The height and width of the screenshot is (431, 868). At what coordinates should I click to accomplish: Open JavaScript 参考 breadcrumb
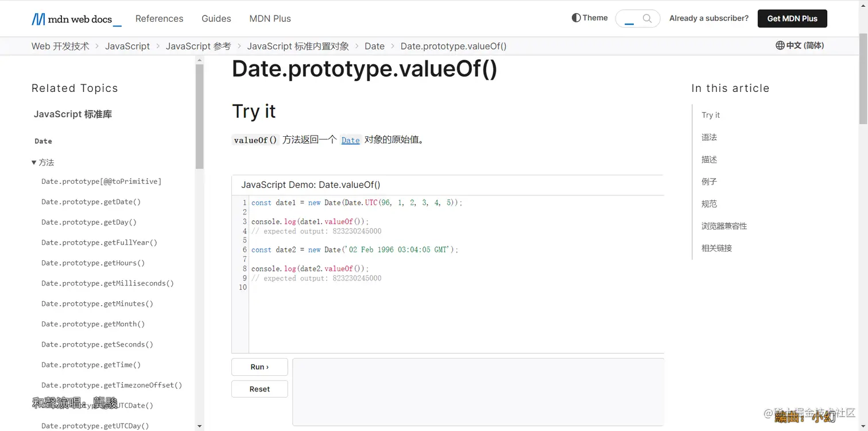[x=198, y=46]
